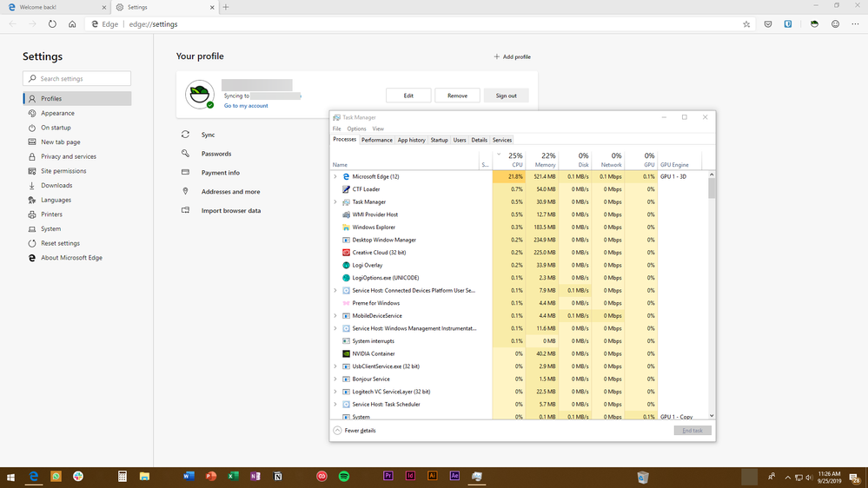
Task: Expand the Bonjour Service process row
Action: (x=335, y=379)
